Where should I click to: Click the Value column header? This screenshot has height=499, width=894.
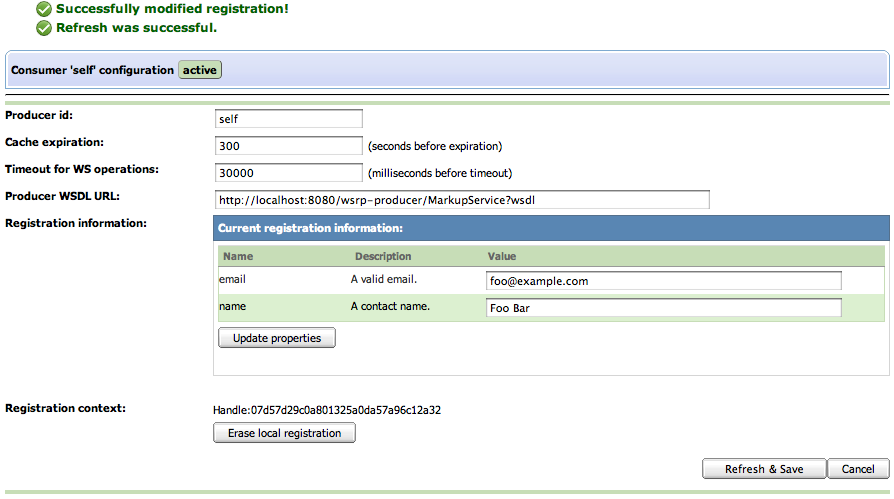point(502,257)
